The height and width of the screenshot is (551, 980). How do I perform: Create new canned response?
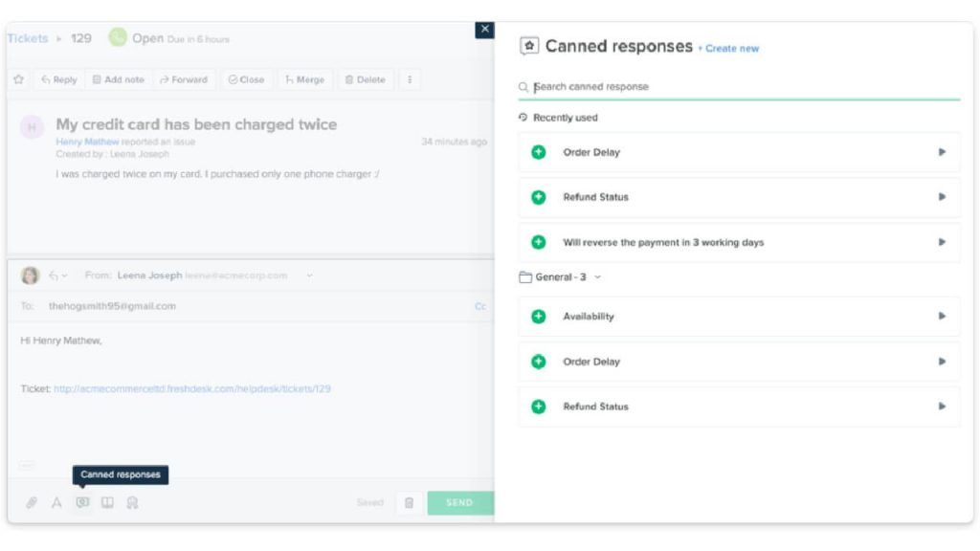(x=728, y=49)
